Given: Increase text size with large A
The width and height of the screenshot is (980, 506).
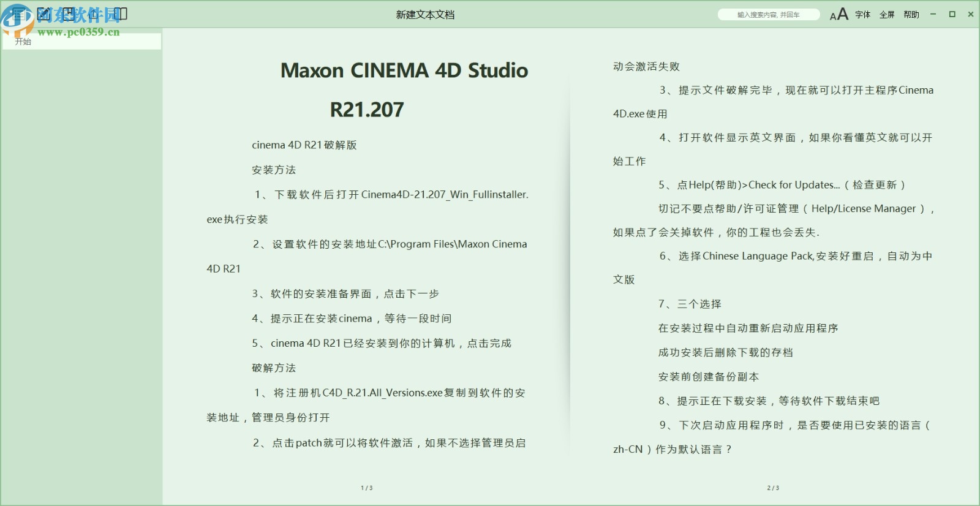Looking at the screenshot, I should 843,14.
